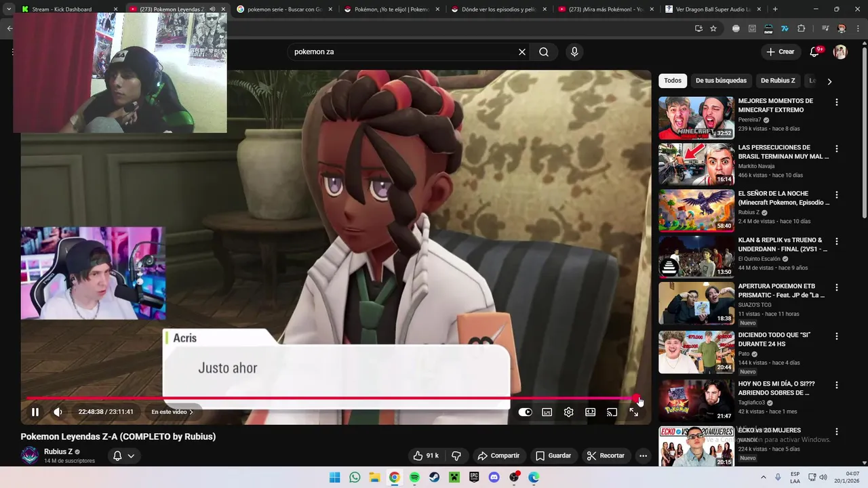Clear the 'pokemon za' search text

(522, 52)
